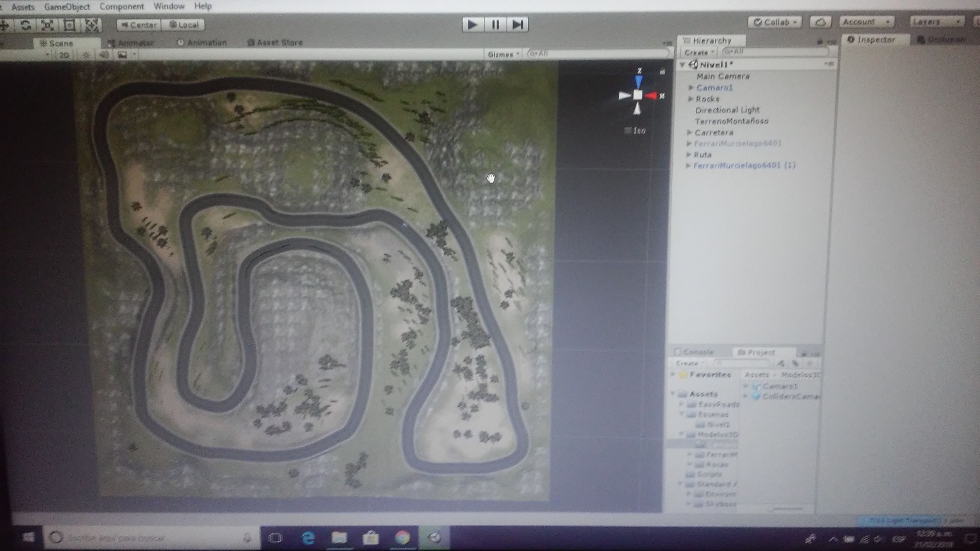Toggle scene audio speaker icon
This screenshot has height=551, width=980.
(104, 55)
